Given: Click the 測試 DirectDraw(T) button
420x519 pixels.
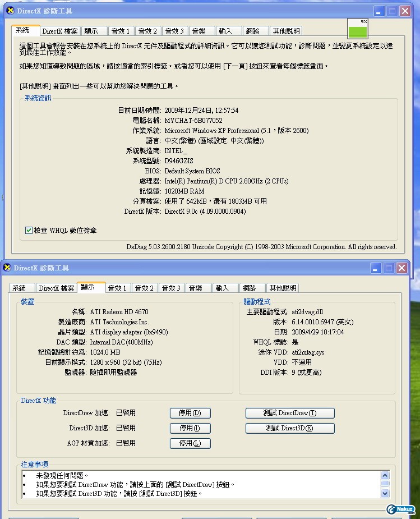Looking at the screenshot, I should pos(290,413).
